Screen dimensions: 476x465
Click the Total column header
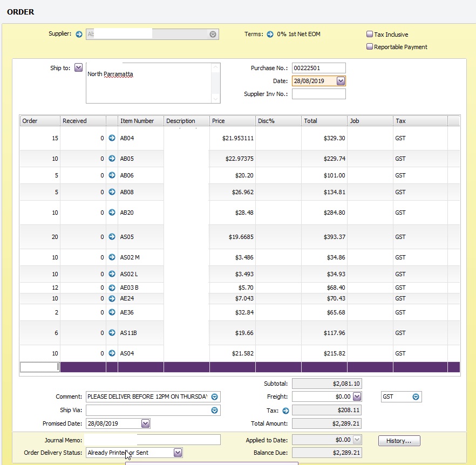point(324,121)
